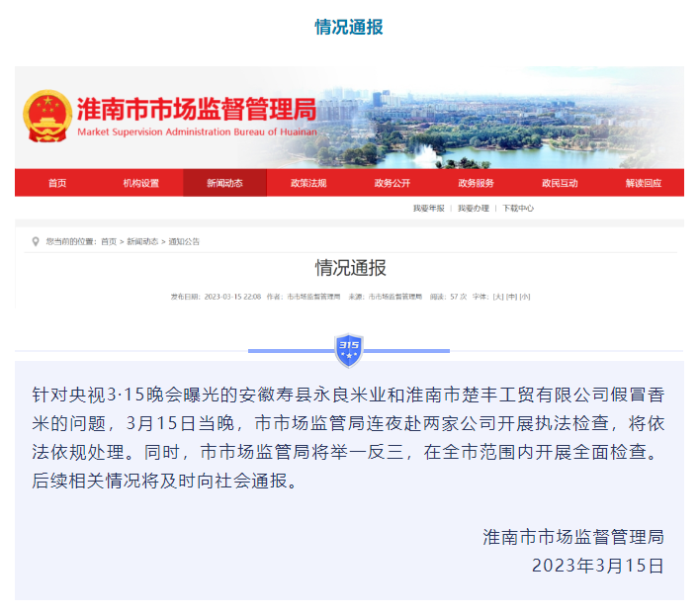Click 解读回应 in the navigation bar

pyautogui.click(x=644, y=183)
